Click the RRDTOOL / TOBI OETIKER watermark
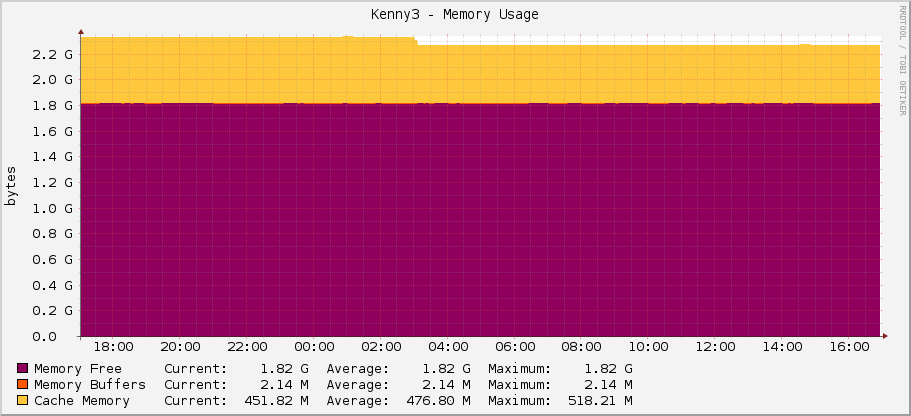Image resolution: width=911 pixels, height=416 pixels. [x=902, y=60]
